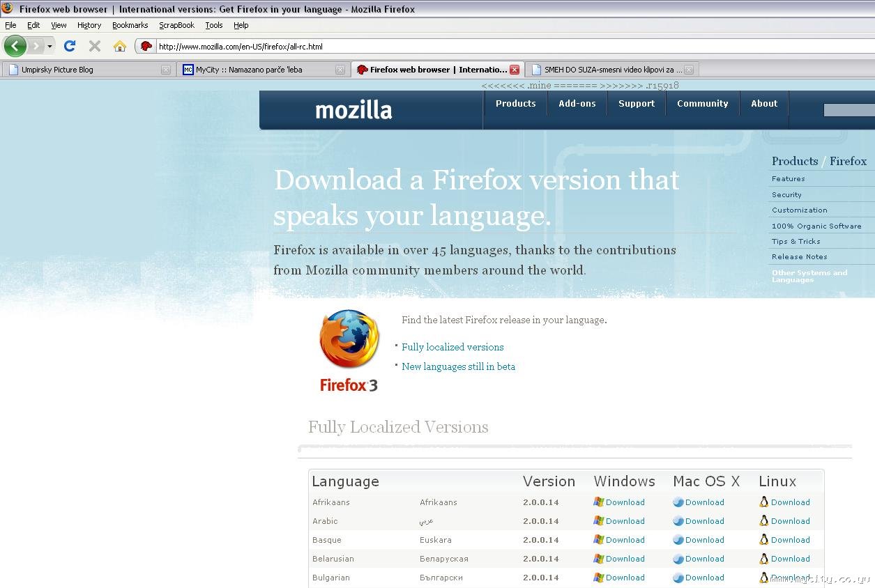This screenshot has height=588, width=875.
Task: Open Tips & Tricks sidebar link
Action: 796,242
